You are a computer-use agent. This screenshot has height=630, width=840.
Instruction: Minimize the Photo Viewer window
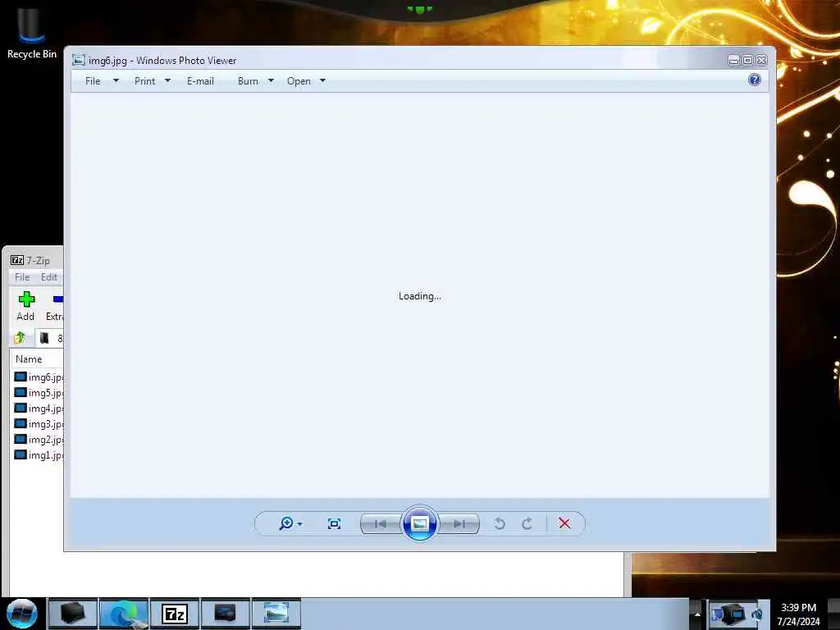[733, 61]
